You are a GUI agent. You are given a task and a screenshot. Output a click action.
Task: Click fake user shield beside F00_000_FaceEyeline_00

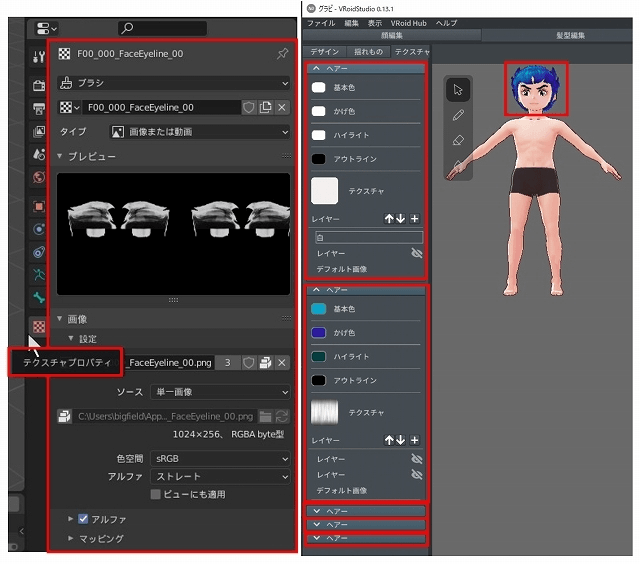249,107
